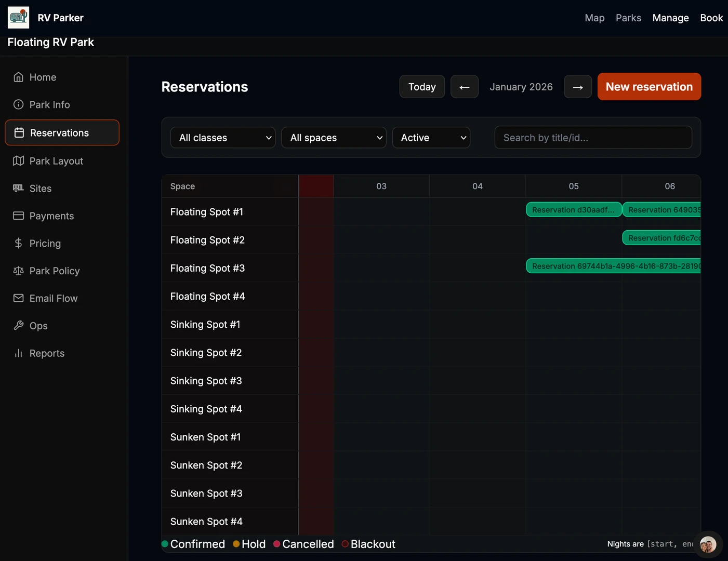Click the user avatar in the corner

(708, 544)
